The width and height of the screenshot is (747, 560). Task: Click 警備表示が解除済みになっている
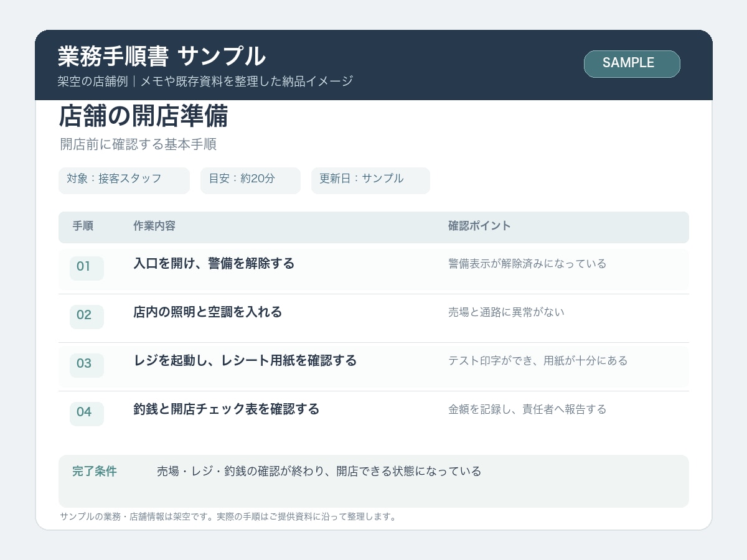click(527, 264)
